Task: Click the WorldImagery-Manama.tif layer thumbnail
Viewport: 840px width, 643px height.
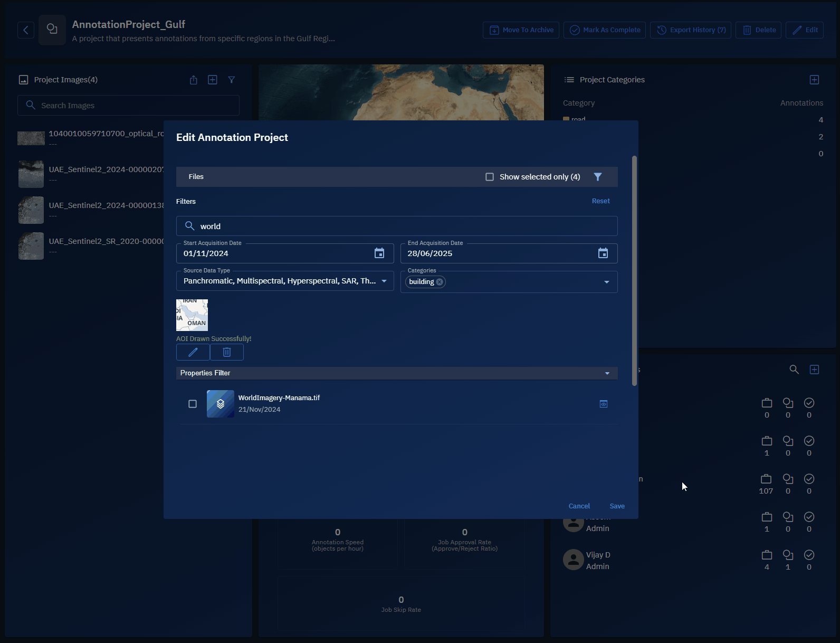Action: pos(220,404)
